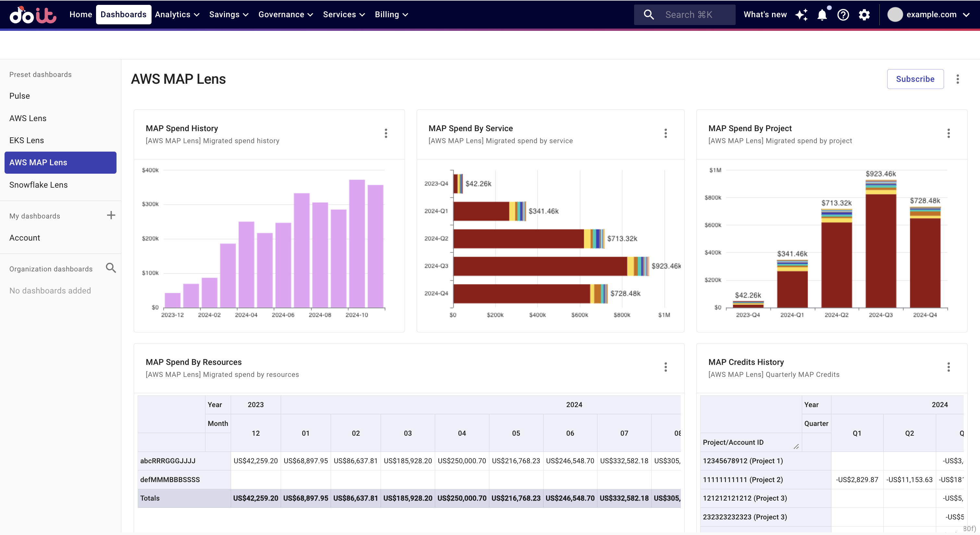Click the user avatar circle
Screen dimensions: 980x535
point(895,15)
